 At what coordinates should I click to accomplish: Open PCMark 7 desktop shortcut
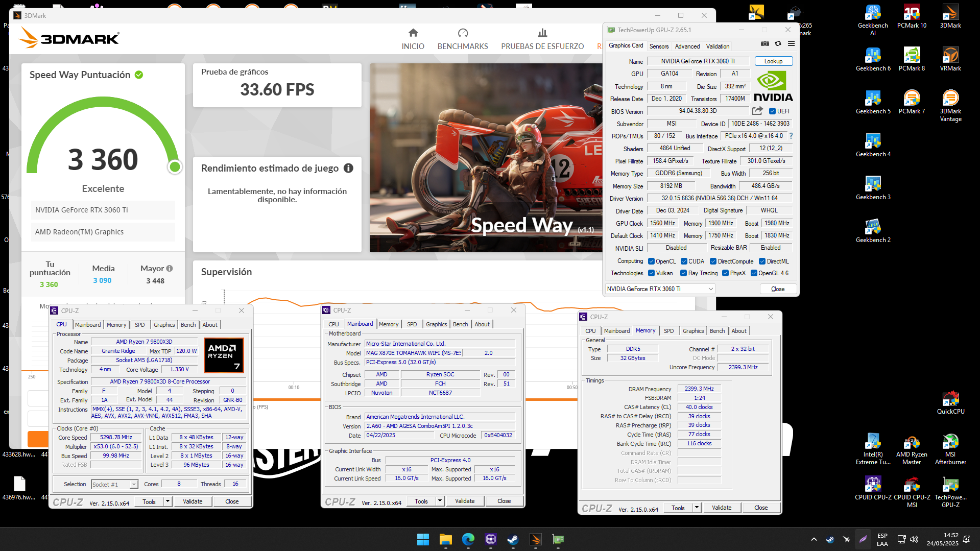pyautogui.click(x=912, y=102)
